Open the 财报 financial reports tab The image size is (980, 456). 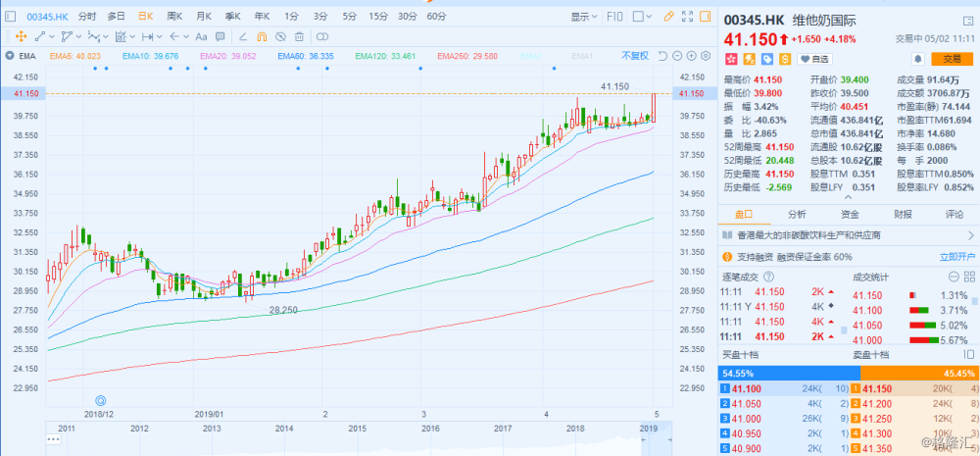[x=902, y=214]
